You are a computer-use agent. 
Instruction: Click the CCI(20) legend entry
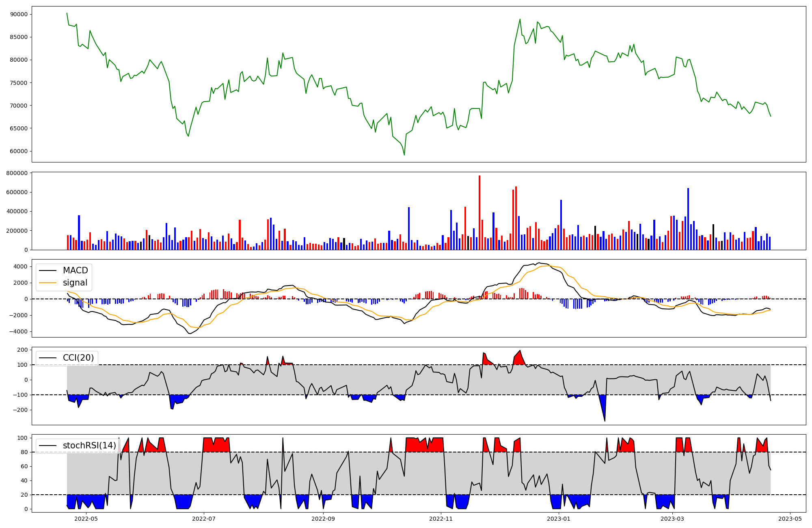(x=78, y=358)
